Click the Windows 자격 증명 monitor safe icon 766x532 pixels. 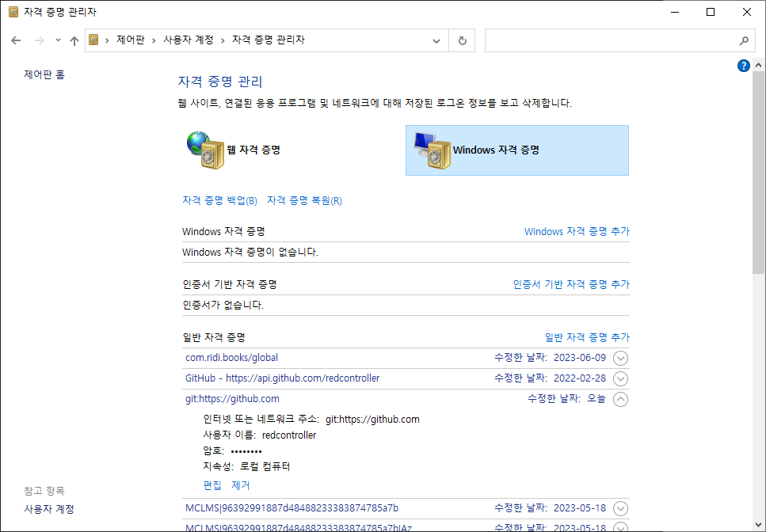433,150
